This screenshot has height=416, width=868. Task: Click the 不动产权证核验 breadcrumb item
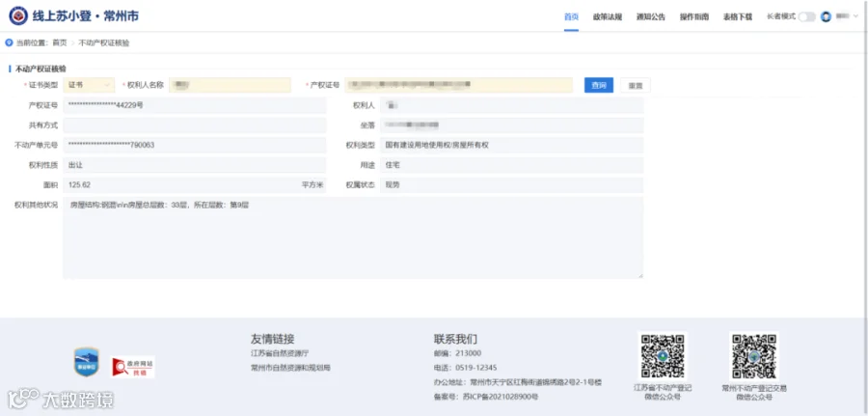[x=104, y=42]
